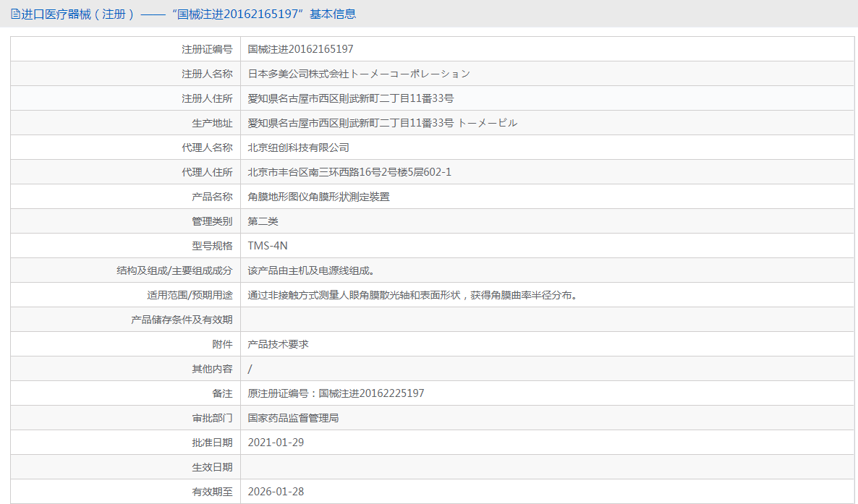Viewport: 858px width, 504px height.
Task: Click the label 产品储存条件及有效期
Action: pyautogui.click(x=182, y=320)
